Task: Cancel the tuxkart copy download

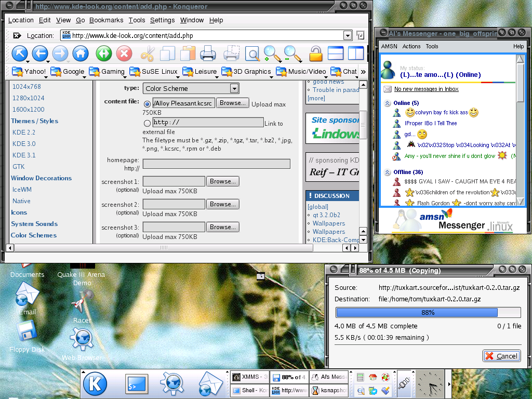Action: click(x=502, y=356)
